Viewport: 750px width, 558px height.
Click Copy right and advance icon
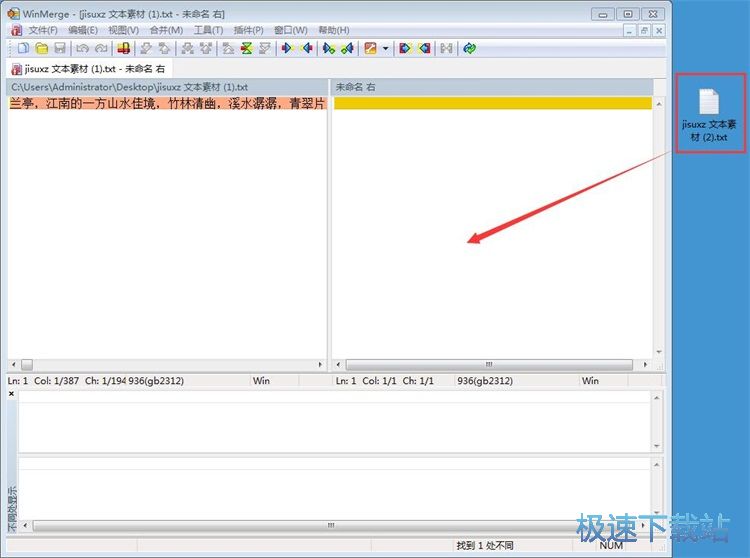point(329,48)
